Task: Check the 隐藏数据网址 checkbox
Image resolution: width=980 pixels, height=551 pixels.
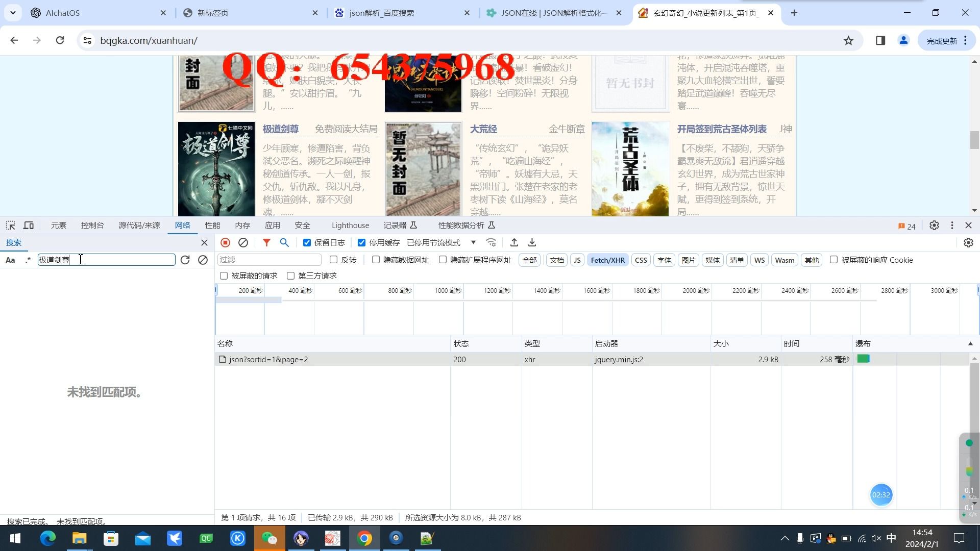Action: (376, 260)
